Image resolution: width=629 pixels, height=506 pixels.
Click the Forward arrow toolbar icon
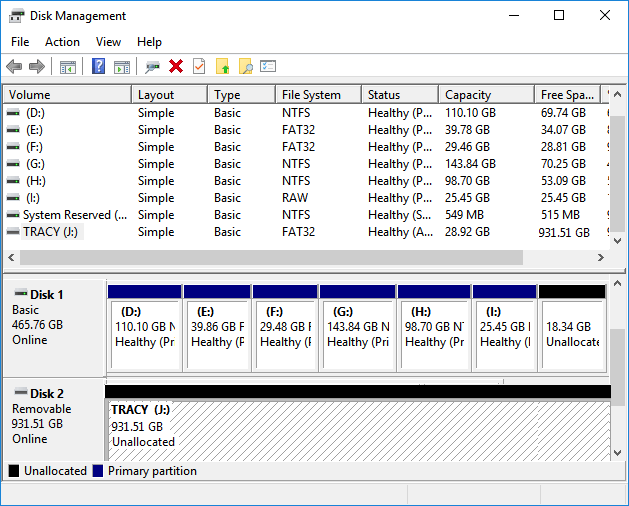pos(37,66)
